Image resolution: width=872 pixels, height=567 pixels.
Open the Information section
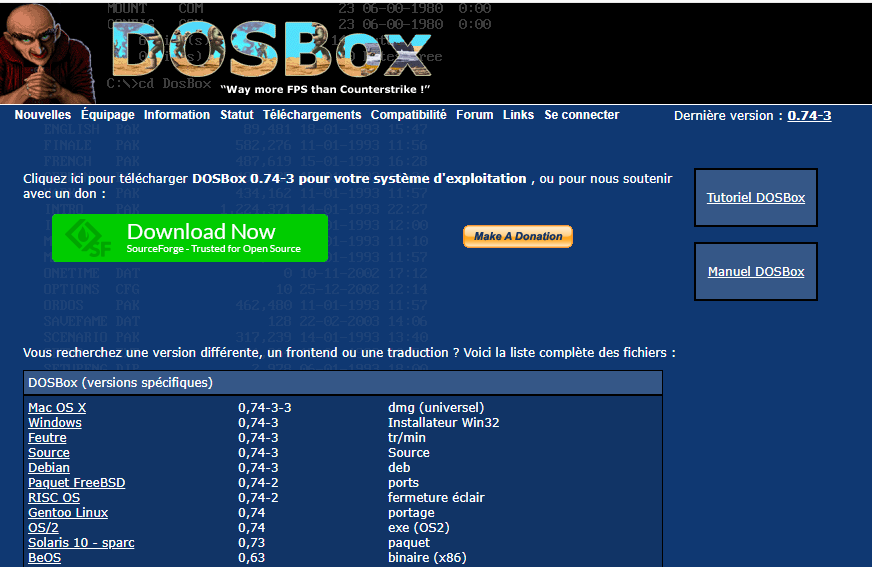click(x=177, y=115)
